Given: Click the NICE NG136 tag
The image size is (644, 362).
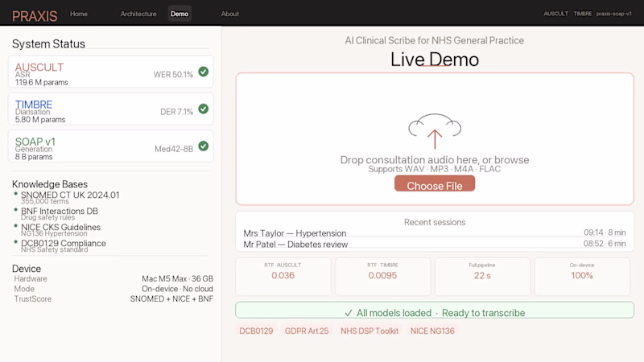Looking at the screenshot, I should tap(432, 331).
